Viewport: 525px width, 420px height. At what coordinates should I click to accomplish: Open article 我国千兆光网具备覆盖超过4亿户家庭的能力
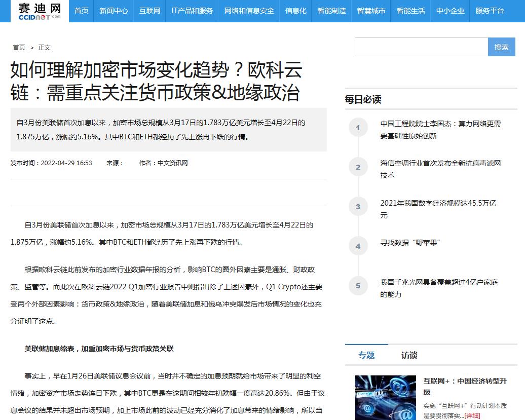coord(439,288)
